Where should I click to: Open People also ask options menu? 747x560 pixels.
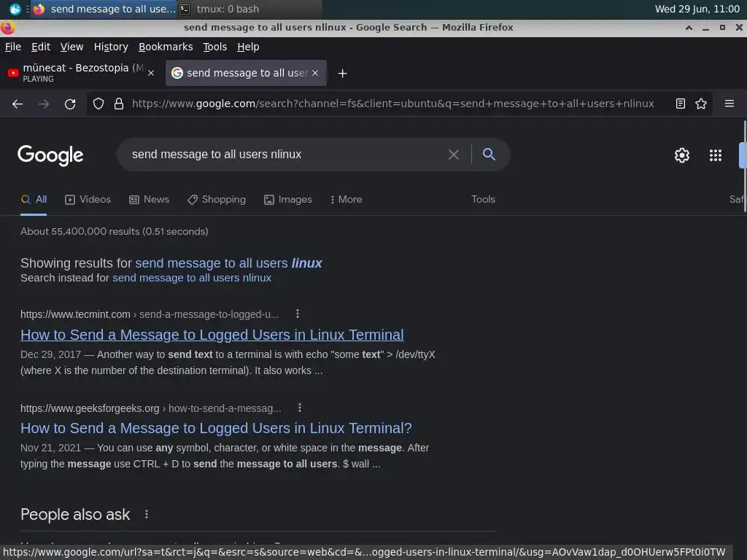pyautogui.click(x=146, y=514)
